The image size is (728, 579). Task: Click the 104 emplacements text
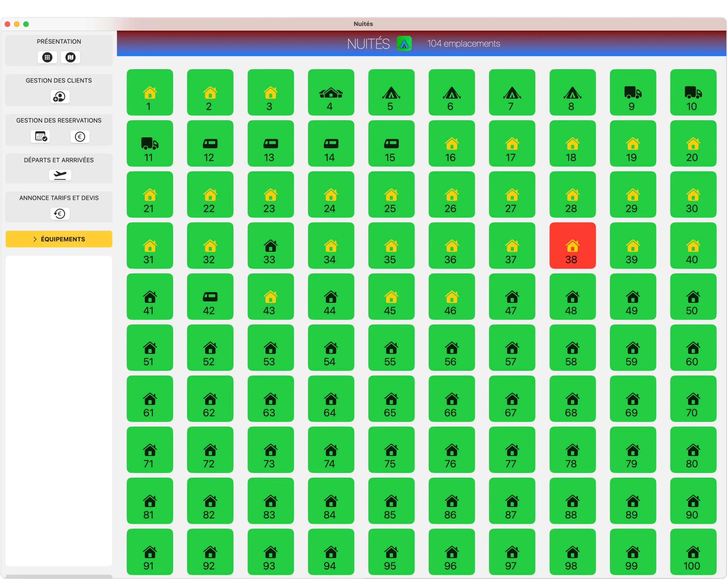(464, 44)
